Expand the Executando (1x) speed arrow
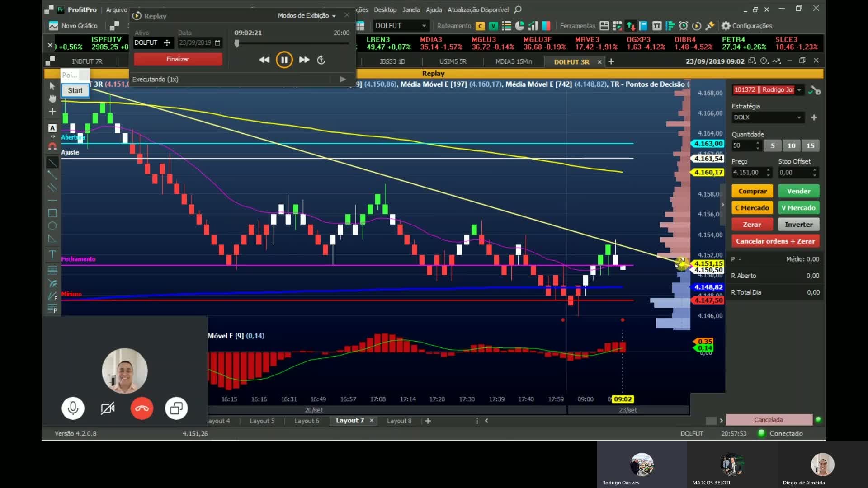868x488 pixels. pyautogui.click(x=343, y=79)
